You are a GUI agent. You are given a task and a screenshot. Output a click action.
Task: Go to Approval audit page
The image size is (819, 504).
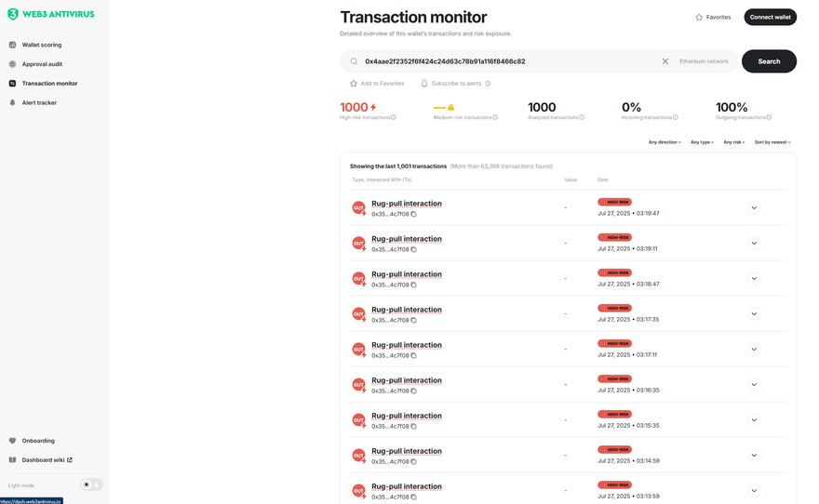41,64
